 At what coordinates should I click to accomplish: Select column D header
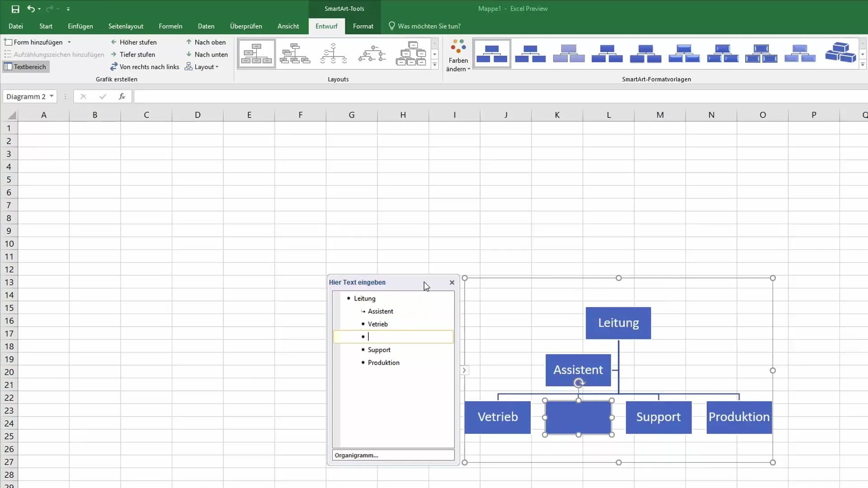198,115
